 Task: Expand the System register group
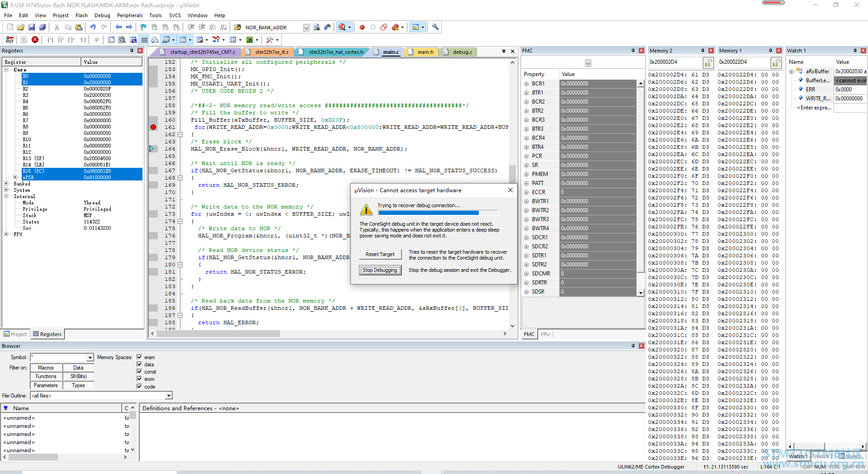6,190
